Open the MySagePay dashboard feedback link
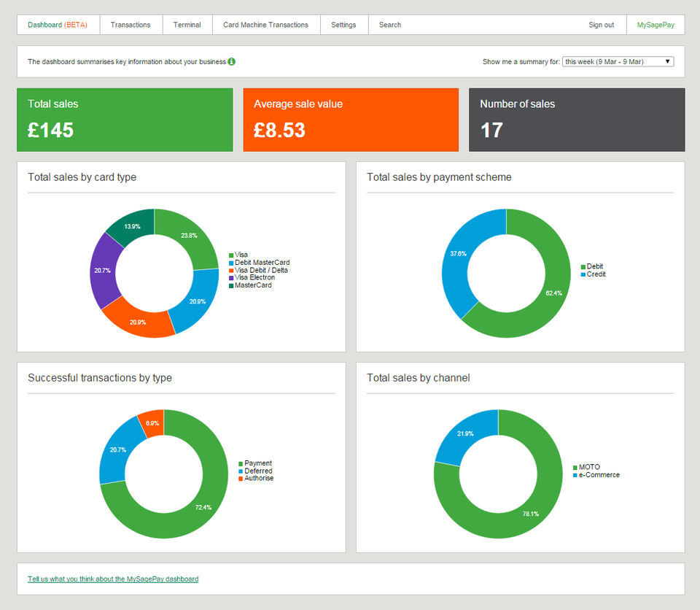 [113, 579]
